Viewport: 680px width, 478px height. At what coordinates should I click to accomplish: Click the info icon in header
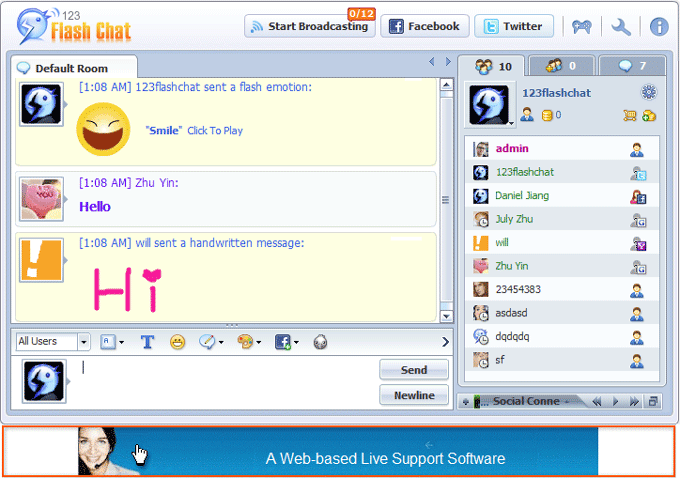659,27
